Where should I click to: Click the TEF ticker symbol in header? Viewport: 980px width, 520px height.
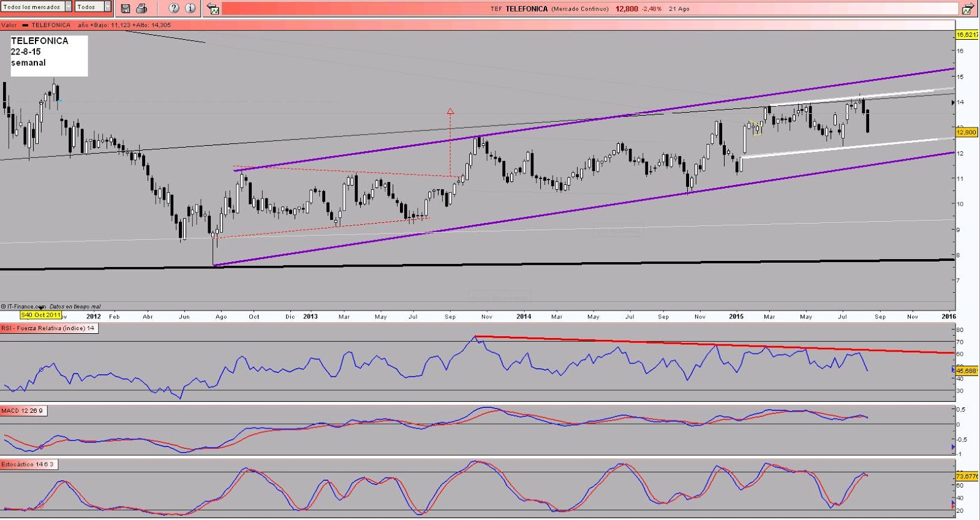pyautogui.click(x=496, y=9)
